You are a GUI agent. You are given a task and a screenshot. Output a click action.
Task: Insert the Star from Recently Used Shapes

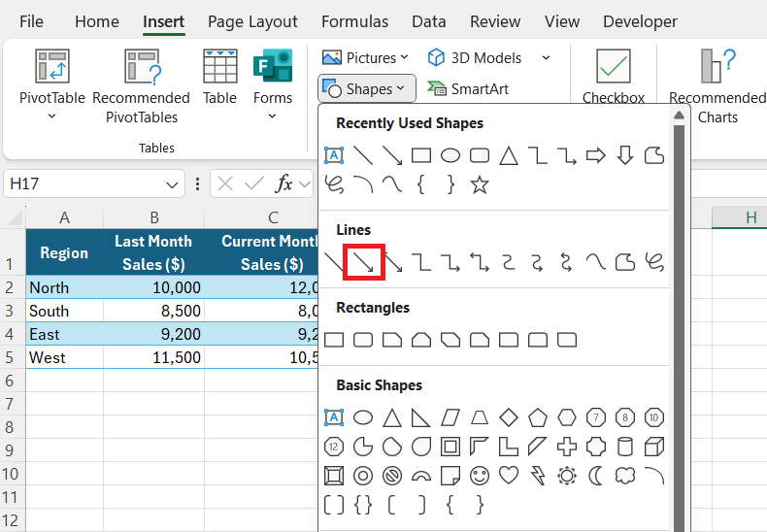click(480, 184)
